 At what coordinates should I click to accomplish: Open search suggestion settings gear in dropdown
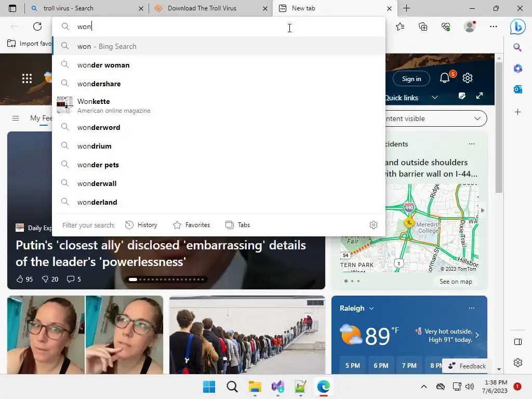click(x=373, y=225)
